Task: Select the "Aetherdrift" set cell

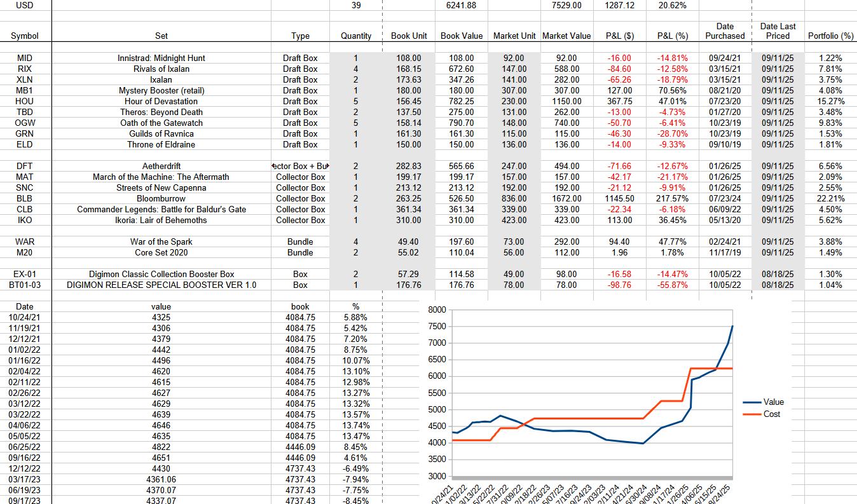Action: (161, 166)
